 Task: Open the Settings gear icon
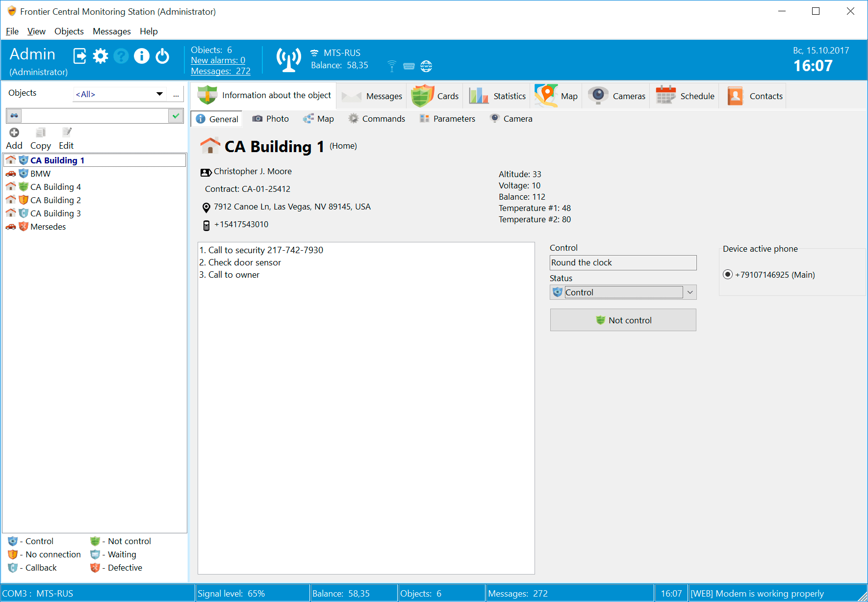click(x=101, y=56)
